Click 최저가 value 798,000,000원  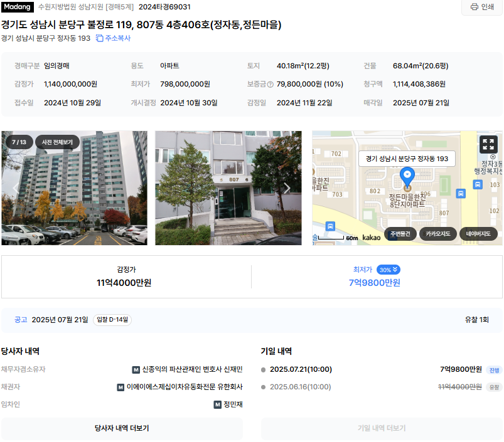(185, 84)
